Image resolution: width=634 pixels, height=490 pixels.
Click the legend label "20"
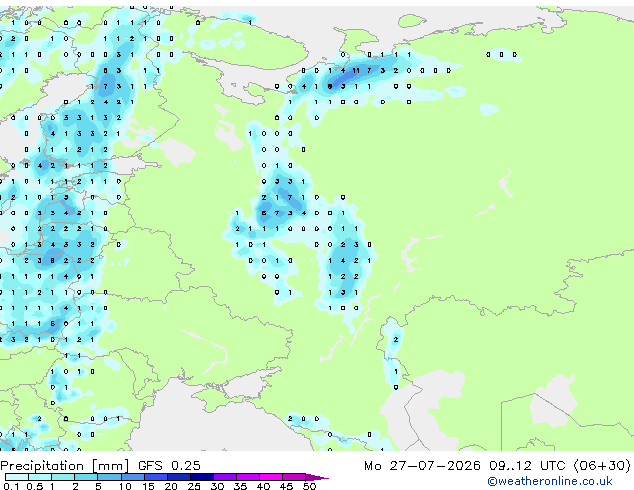[x=171, y=486]
